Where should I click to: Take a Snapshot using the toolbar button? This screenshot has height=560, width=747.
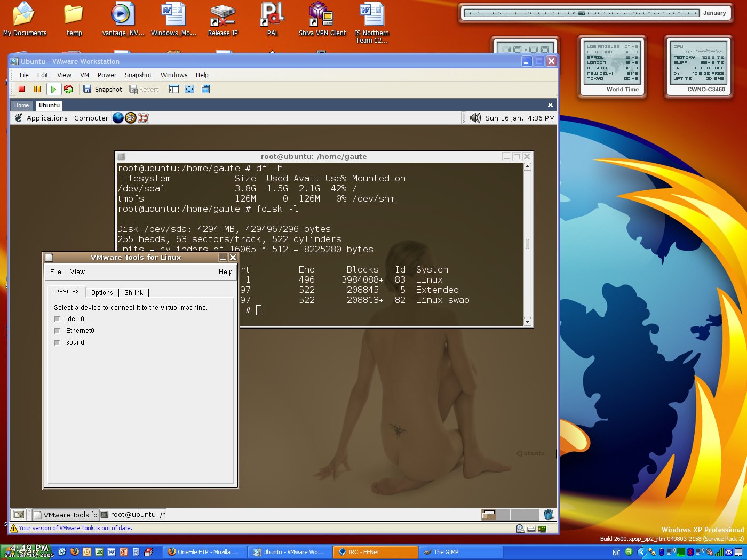[102, 89]
